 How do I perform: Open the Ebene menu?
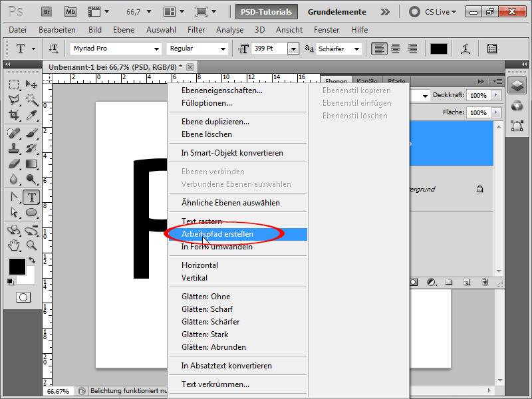(x=124, y=30)
